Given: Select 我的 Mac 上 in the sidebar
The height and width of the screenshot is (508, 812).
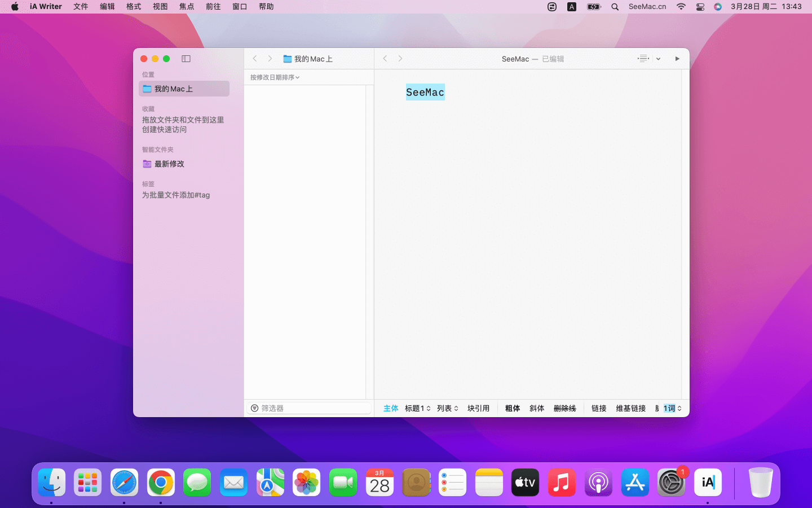Looking at the screenshot, I should pos(174,89).
